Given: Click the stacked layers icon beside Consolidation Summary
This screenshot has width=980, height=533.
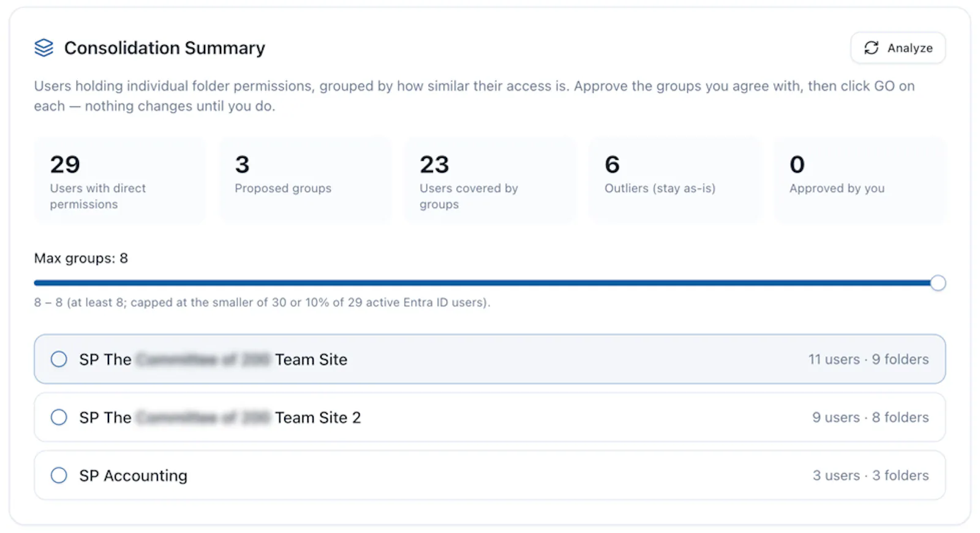Looking at the screenshot, I should 44,48.
